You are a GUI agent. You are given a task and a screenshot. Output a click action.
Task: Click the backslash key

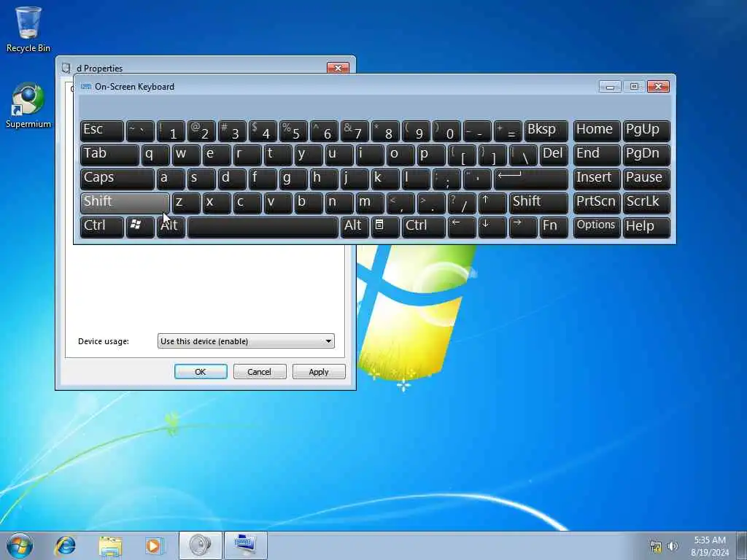click(523, 155)
